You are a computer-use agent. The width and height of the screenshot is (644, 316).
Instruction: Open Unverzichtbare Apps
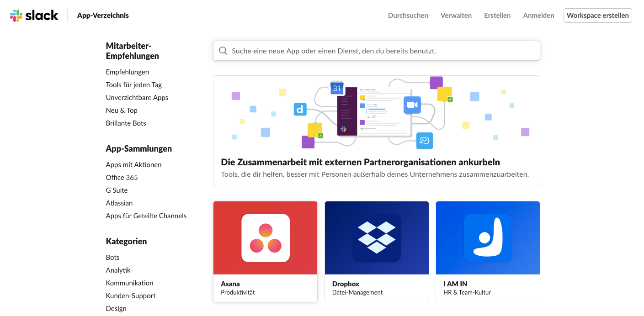pos(137,97)
